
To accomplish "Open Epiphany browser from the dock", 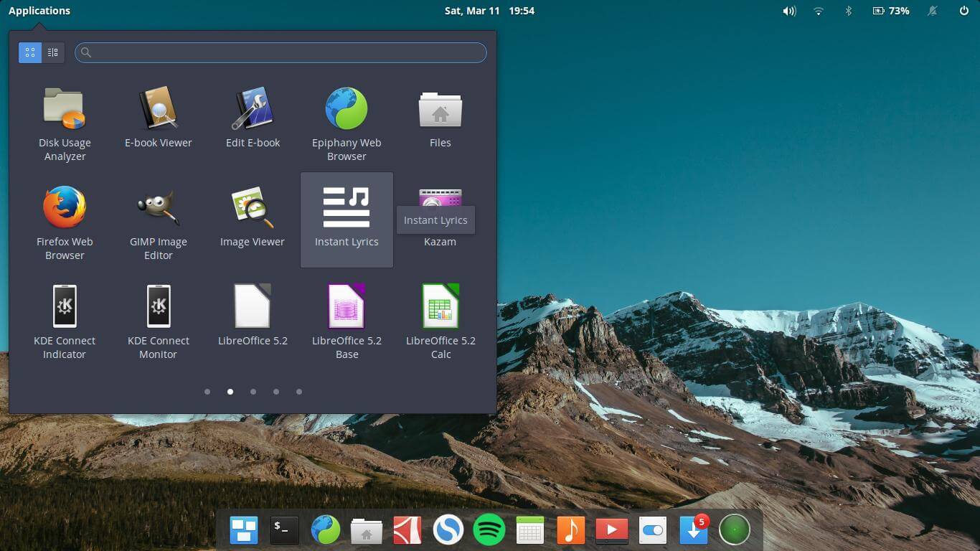I will point(326,530).
